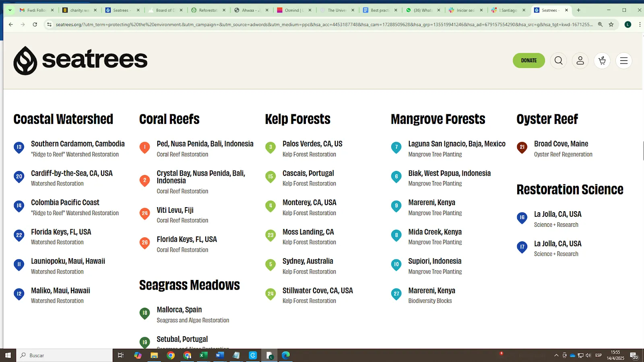Click the green DONATE button
Screen dimensions: 644x362
pos(529,61)
